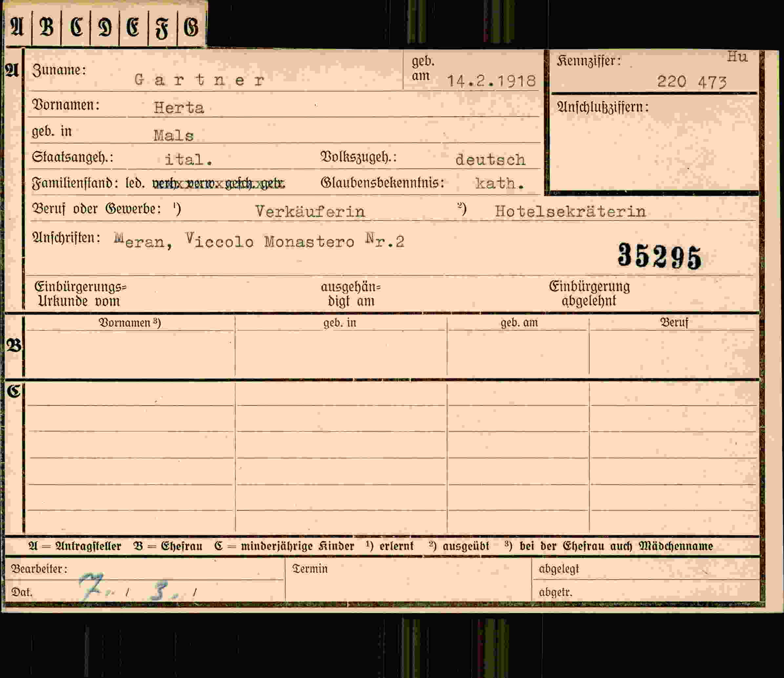Click the practiced occupation 'Hotelsekräterin'
784x678 pixels.
point(570,211)
